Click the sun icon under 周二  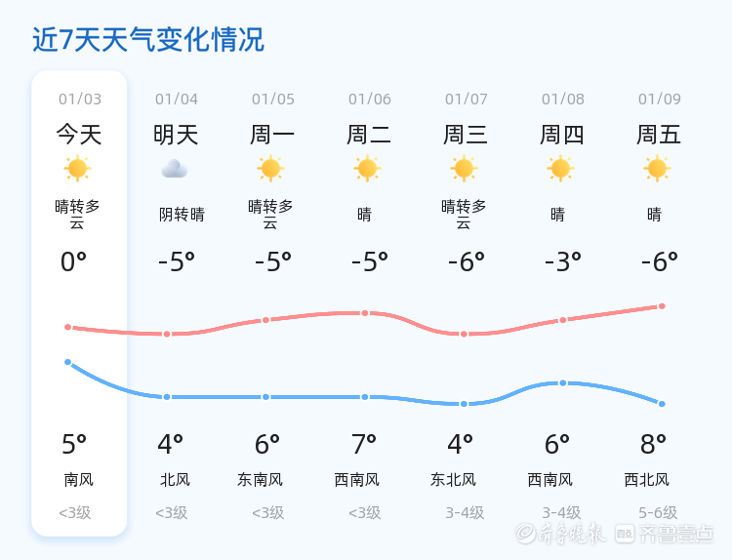pos(367,169)
